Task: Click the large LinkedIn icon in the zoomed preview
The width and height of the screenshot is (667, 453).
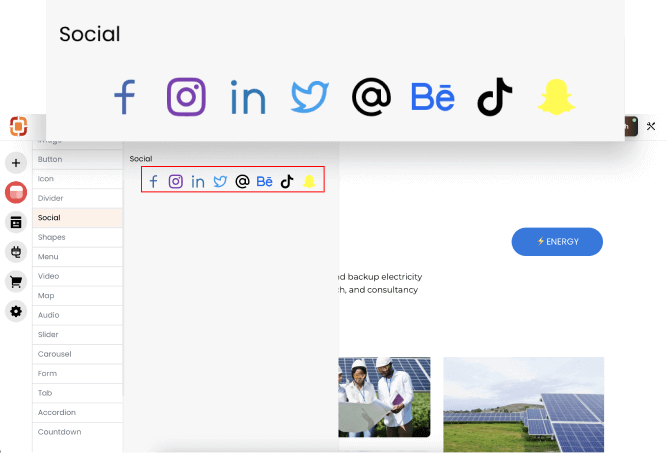Action: (x=248, y=97)
